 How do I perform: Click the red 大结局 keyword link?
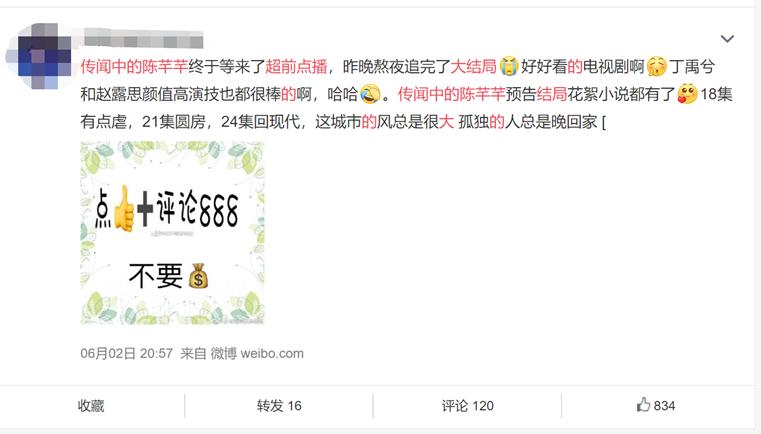[474, 67]
